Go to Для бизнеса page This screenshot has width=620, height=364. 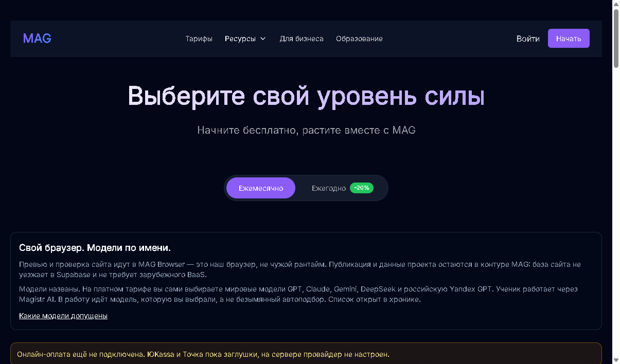(x=302, y=39)
